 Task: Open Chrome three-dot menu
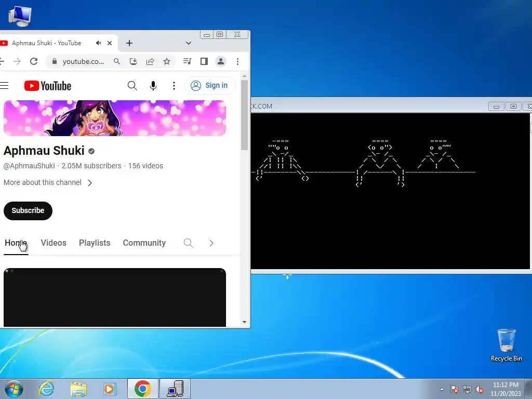[237, 61]
